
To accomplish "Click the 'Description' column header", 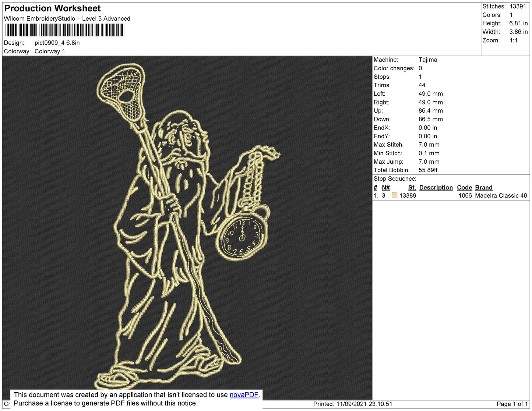I will [436, 187].
